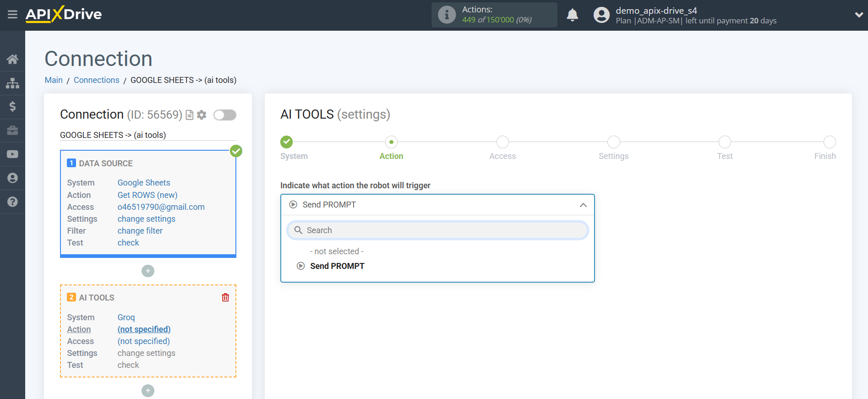Expand the user account menu chevron
This screenshot has width=868, height=399.
coord(858,15)
